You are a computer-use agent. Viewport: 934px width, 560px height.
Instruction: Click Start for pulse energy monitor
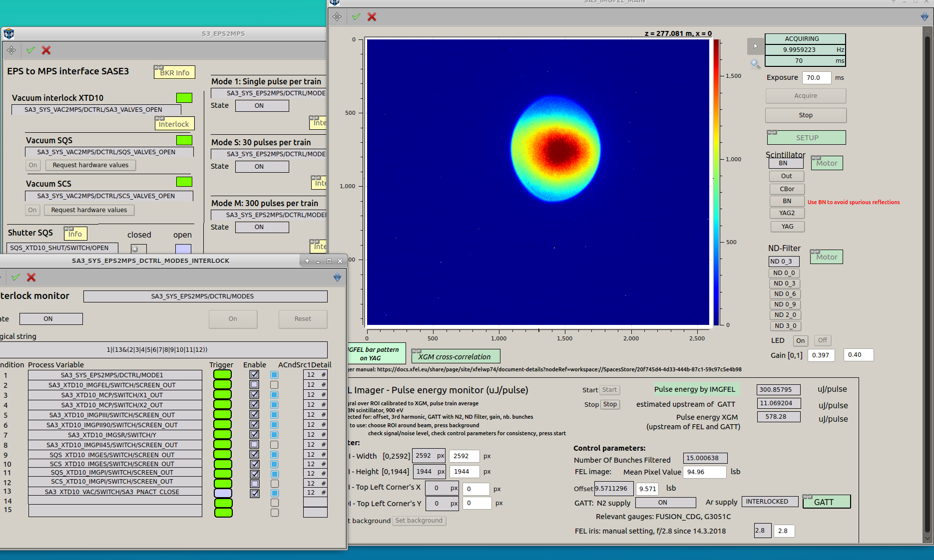tap(609, 390)
